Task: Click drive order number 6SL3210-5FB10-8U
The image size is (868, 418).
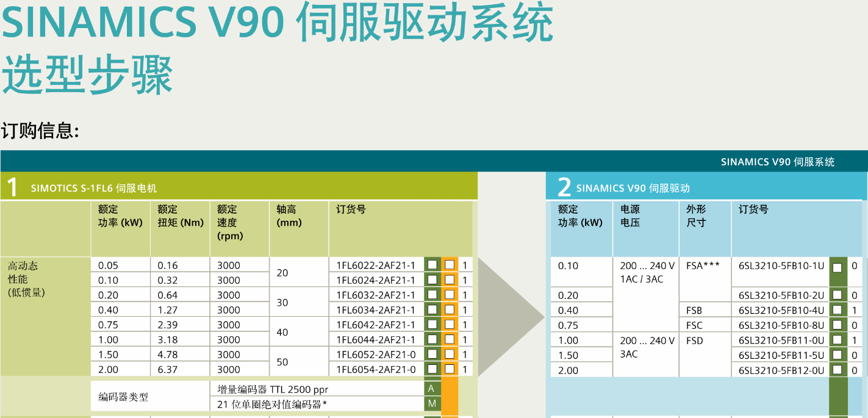Action: click(781, 325)
